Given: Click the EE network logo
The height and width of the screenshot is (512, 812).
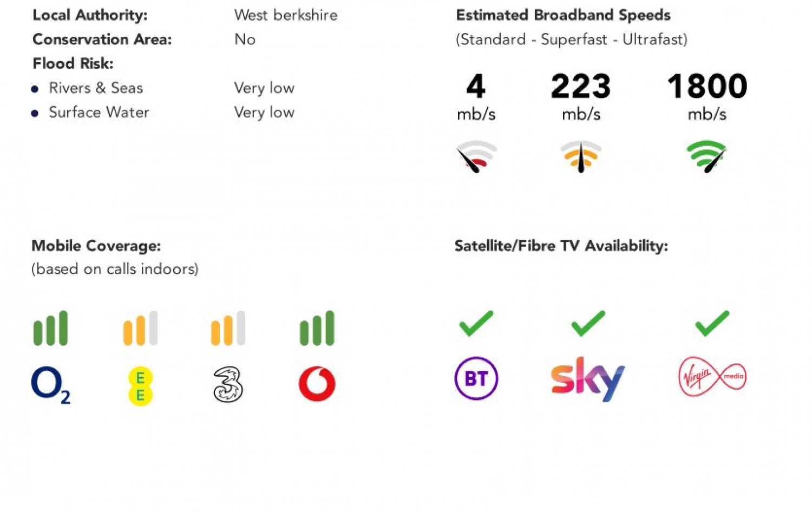Looking at the screenshot, I should (140, 386).
